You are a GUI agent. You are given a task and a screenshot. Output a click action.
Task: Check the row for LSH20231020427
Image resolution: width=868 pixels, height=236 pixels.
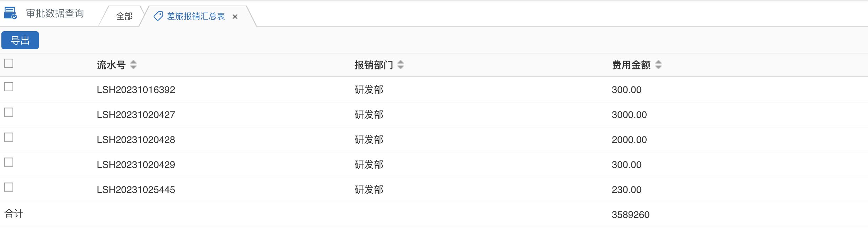(9, 112)
